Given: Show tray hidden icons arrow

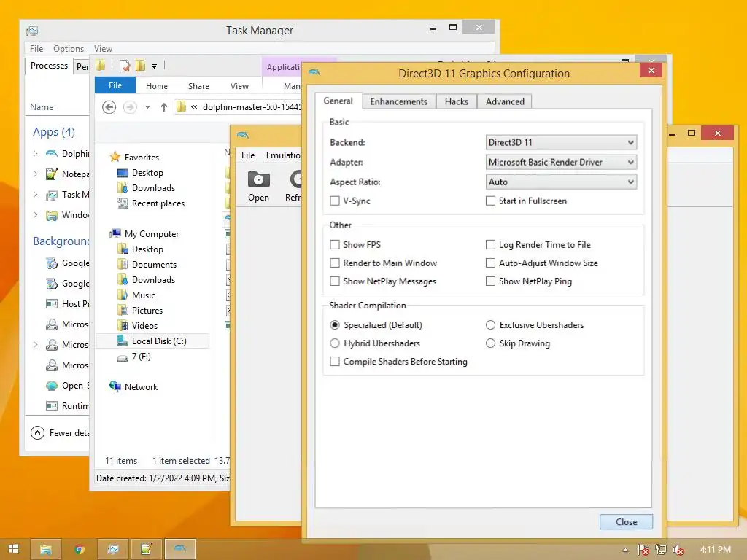Looking at the screenshot, I should coord(625,550).
